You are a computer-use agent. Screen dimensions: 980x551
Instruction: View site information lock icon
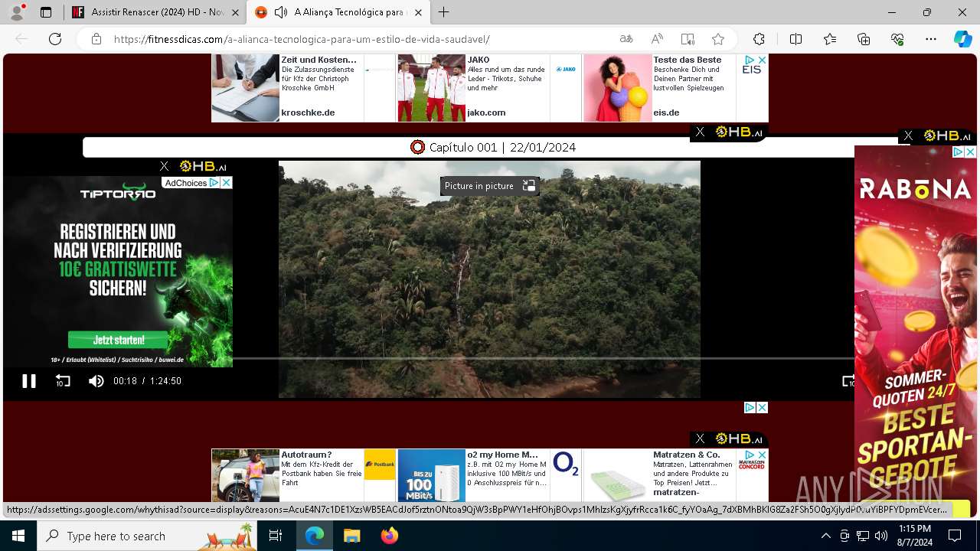[x=96, y=39]
